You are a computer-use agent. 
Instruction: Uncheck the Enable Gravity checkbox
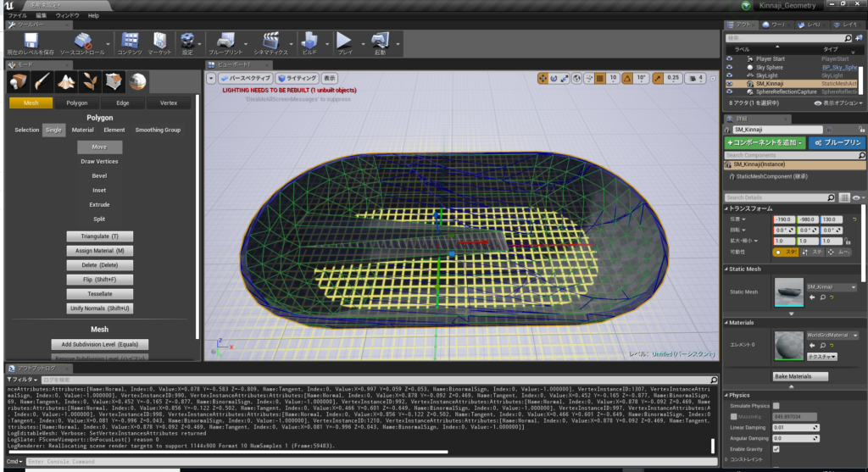(x=776, y=448)
